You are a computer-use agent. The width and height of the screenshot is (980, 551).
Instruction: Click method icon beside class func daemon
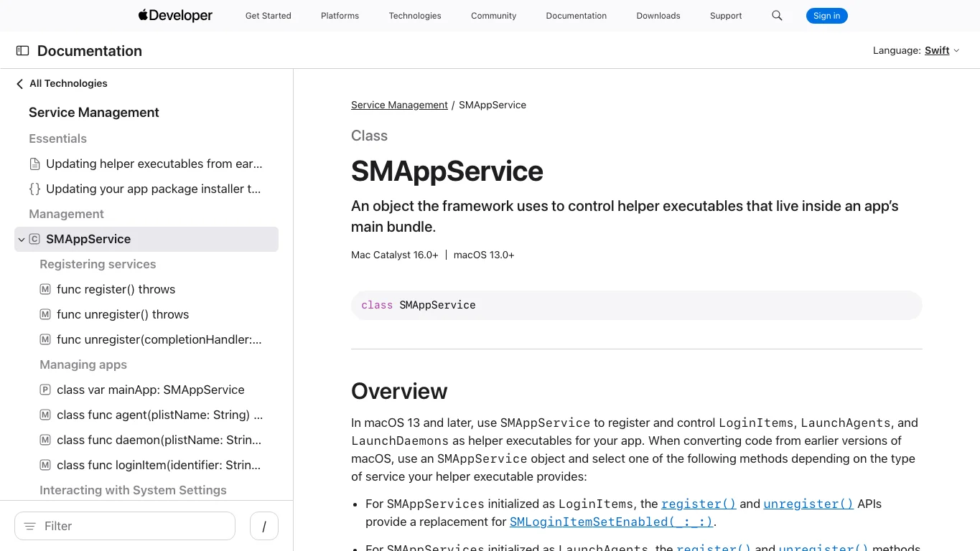click(45, 440)
